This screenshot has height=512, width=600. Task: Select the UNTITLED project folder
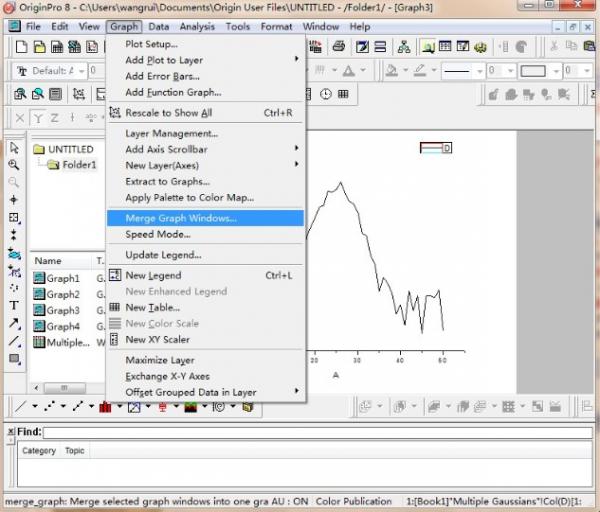[x=63, y=149]
